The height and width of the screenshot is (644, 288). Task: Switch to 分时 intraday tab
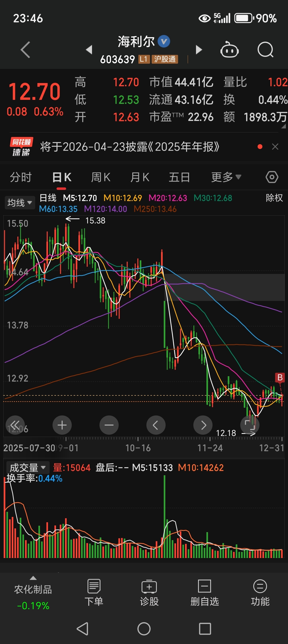[21, 177]
